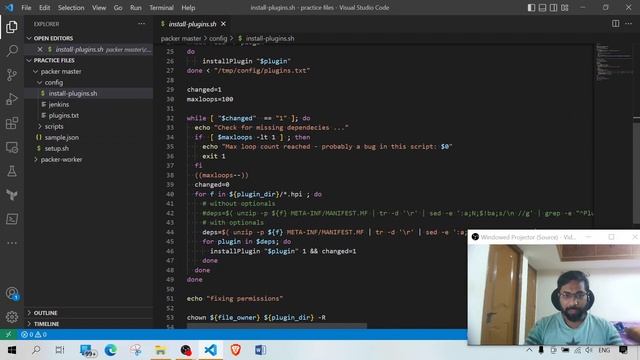The height and width of the screenshot is (360, 640).
Task: Click install-plugins.sh breadcrumb segment
Action: coord(266,38)
